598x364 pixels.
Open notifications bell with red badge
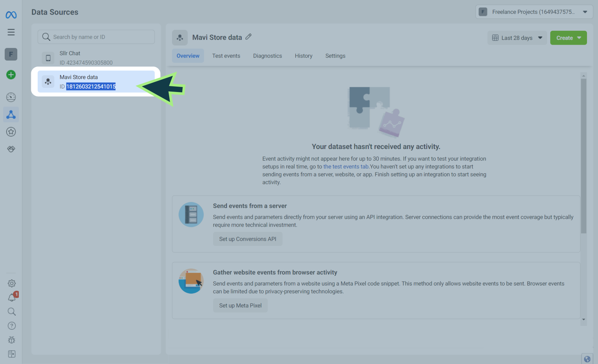(x=12, y=297)
